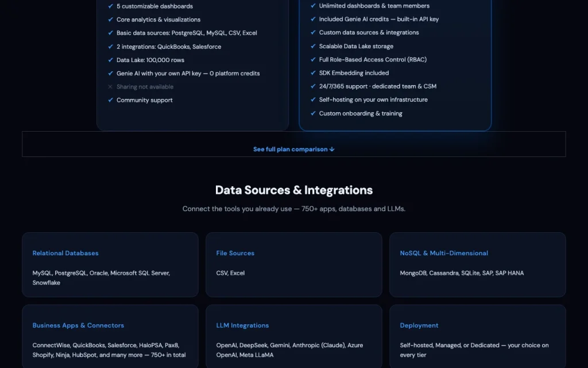Click 'Scalable Data Lake storage' feature text
This screenshot has height=368, width=588.
[x=356, y=46]
